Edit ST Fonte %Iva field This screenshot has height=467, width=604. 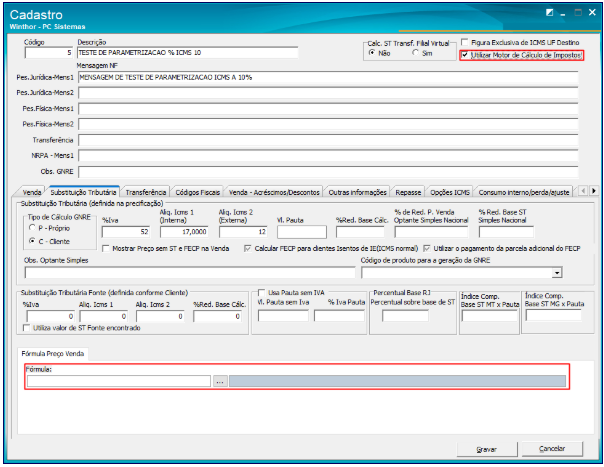[x=50, y=316]
